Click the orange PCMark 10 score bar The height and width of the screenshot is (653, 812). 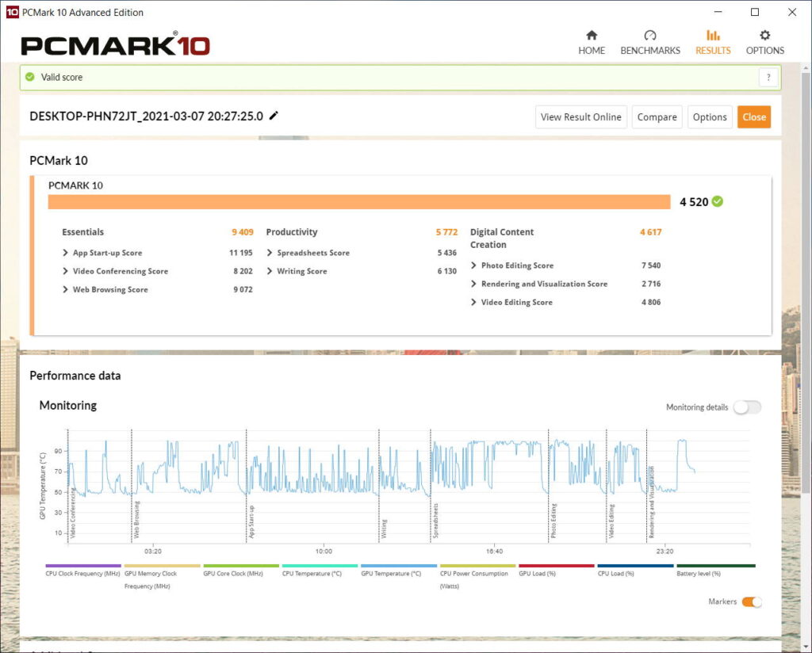(359, 202)
